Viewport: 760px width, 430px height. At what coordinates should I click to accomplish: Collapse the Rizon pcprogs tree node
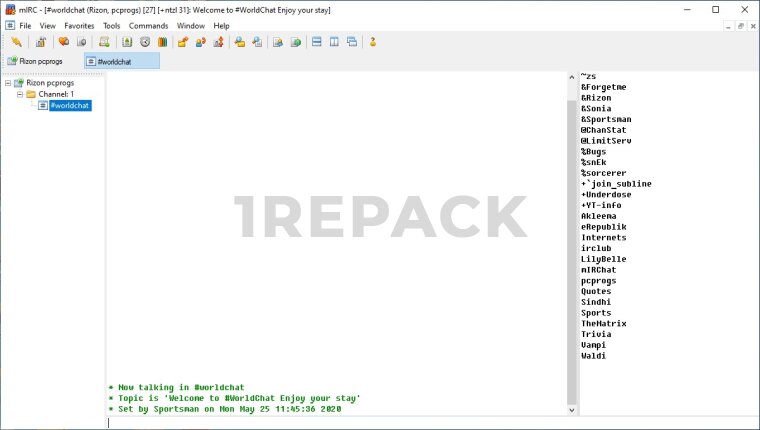coord(8,83)
